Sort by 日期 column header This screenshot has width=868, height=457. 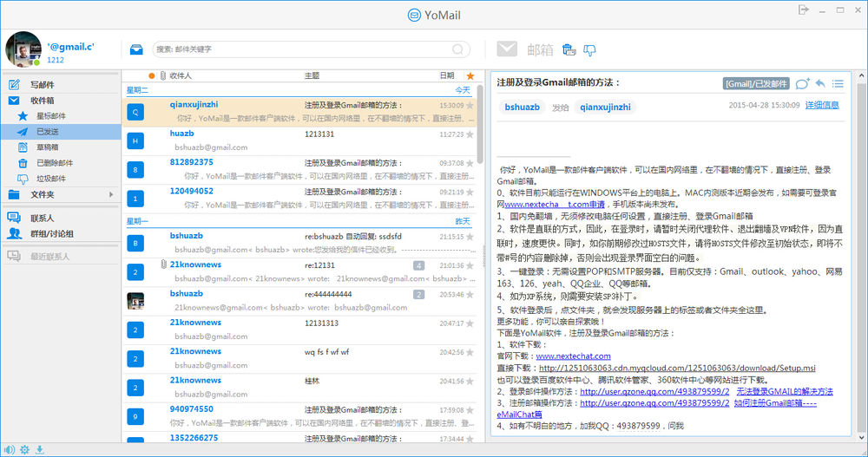click(447, 75)
